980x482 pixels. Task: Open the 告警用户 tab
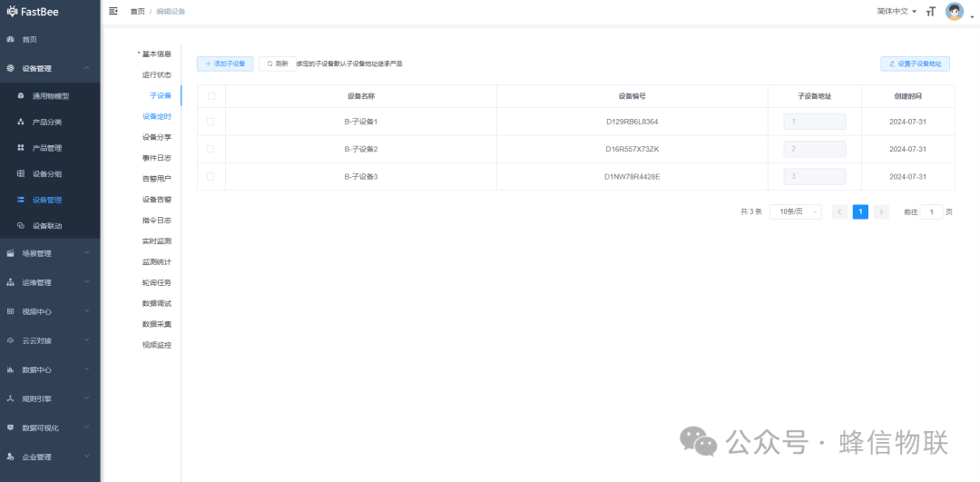[156, 179]
